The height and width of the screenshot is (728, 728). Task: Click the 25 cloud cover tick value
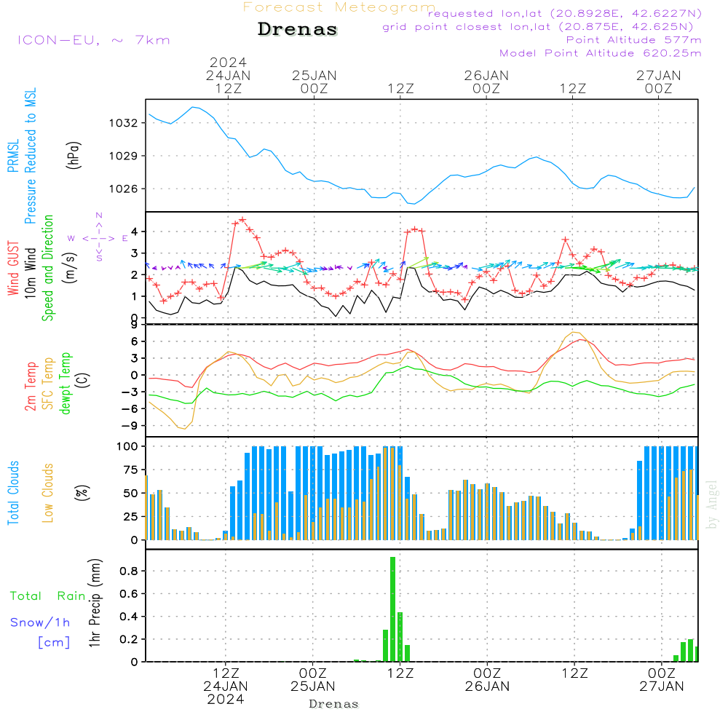130,517
